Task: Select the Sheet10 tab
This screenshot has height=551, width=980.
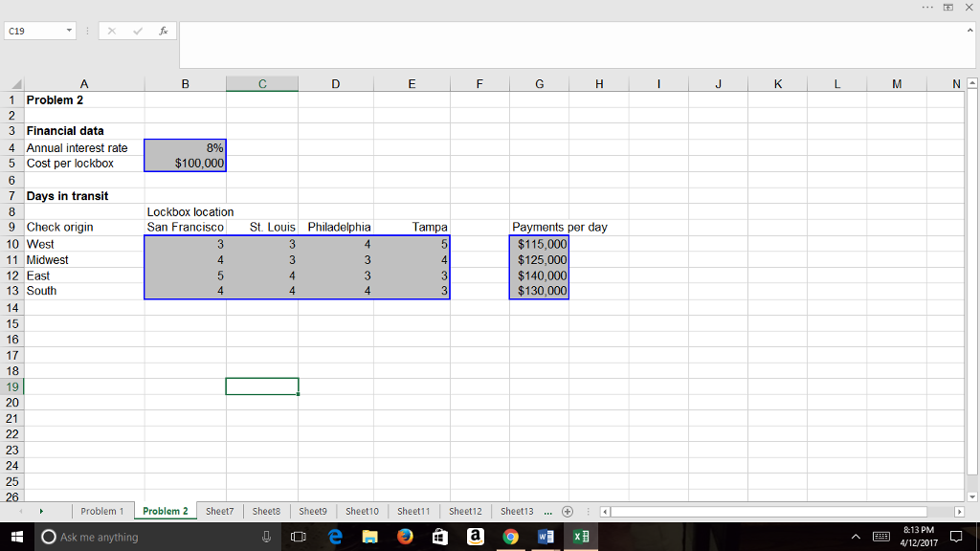Action: (362, 511)
